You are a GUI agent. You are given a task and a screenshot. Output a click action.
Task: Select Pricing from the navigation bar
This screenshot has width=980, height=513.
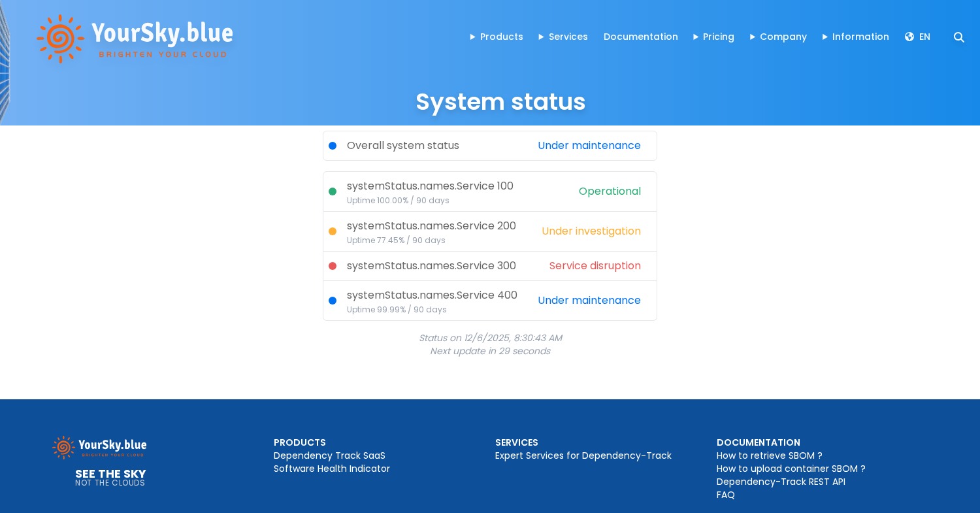pos(719,37)
